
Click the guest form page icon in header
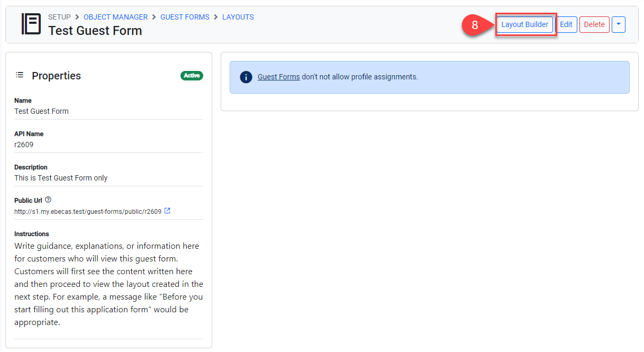click(31, 24)
